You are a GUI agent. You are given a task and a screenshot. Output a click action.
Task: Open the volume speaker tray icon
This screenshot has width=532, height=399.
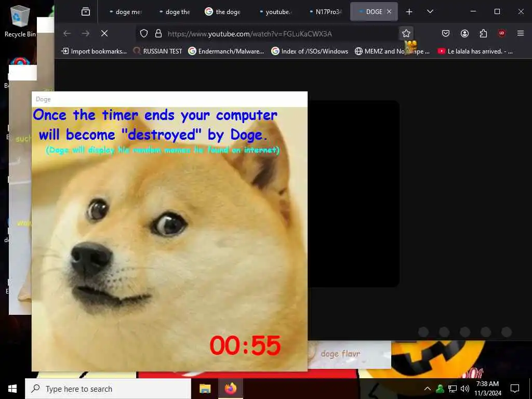click(464, 389)
